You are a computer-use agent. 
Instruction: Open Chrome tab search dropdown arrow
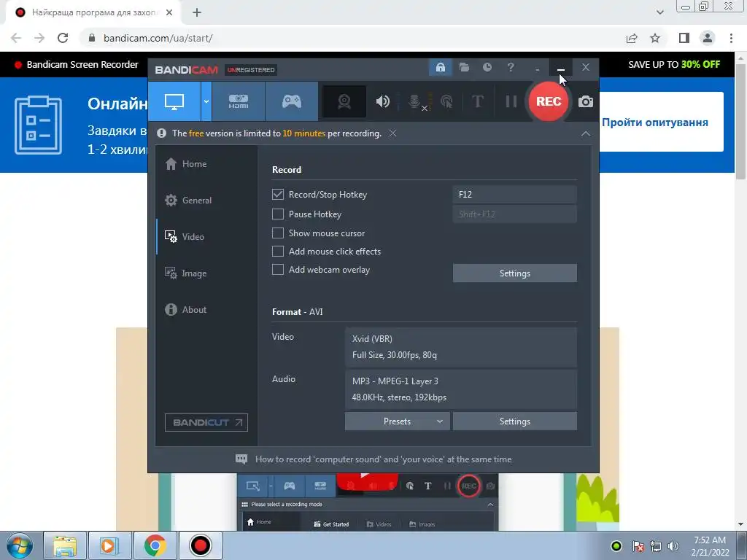click(x=659, y=13)
